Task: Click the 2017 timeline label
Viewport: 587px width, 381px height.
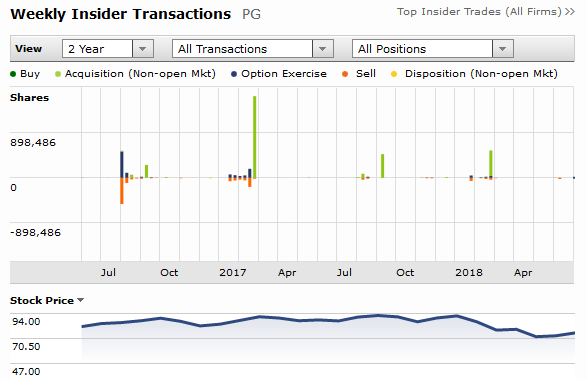Action: (x=233, y=272)
